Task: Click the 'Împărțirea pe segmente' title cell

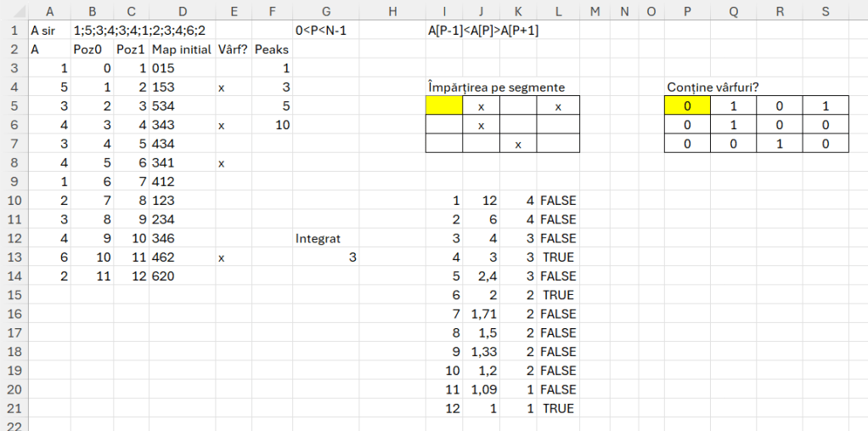Action: point(496,88)
